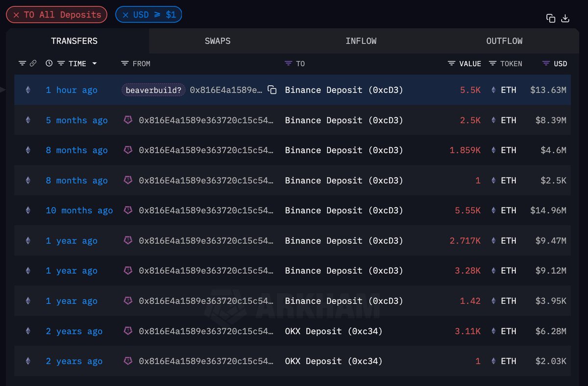Open the 1 hour ago transaction
Image resolution: width=588 pixels, height=386 pixels.
click(72, 90)
